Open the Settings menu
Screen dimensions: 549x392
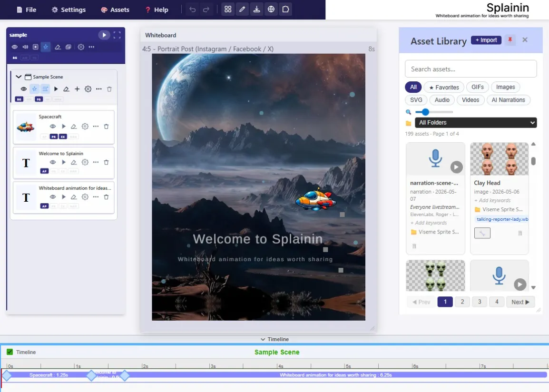coord(69,10)
